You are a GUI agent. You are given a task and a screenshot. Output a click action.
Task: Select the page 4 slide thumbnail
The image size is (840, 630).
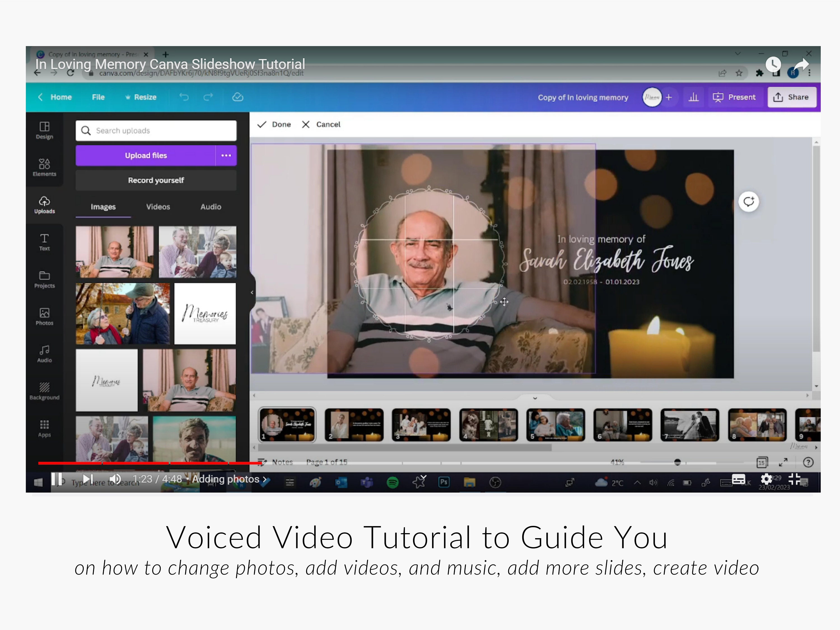point(488,424)
